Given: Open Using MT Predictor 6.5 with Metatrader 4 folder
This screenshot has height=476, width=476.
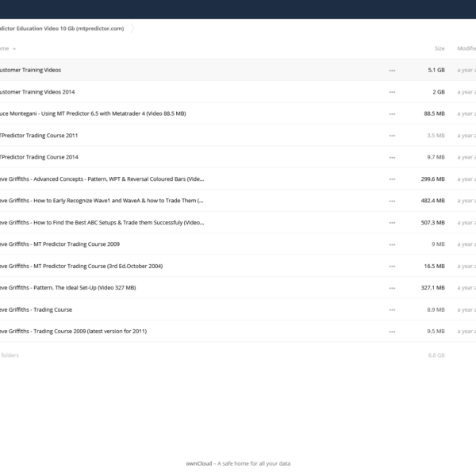Looking at the screenshot, I should point(93,113).
